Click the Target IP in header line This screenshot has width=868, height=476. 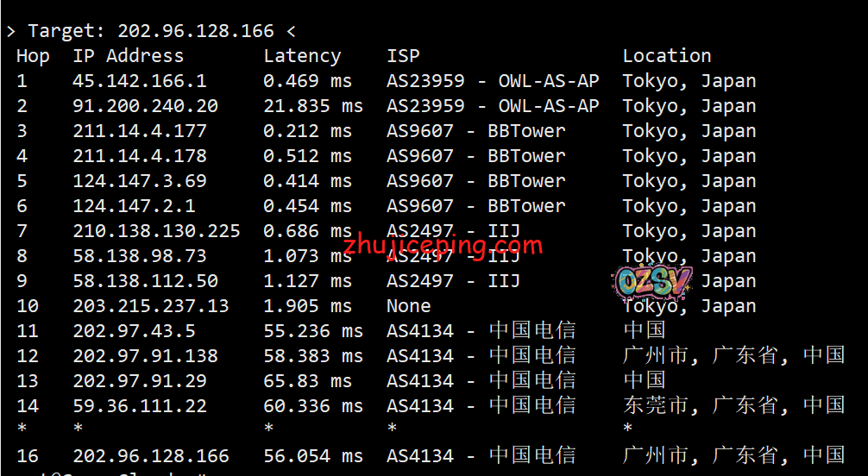click(195, 31)
